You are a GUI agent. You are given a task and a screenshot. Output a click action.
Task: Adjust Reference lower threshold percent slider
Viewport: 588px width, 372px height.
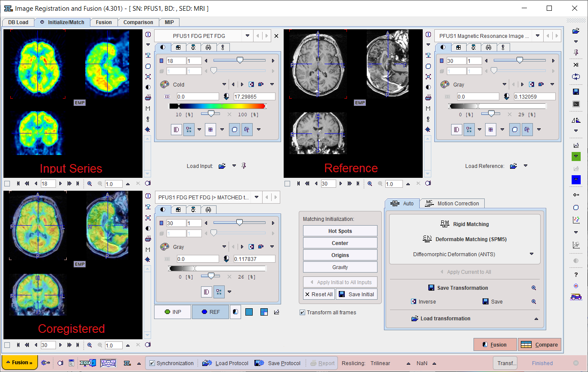[x=491, y=114]
